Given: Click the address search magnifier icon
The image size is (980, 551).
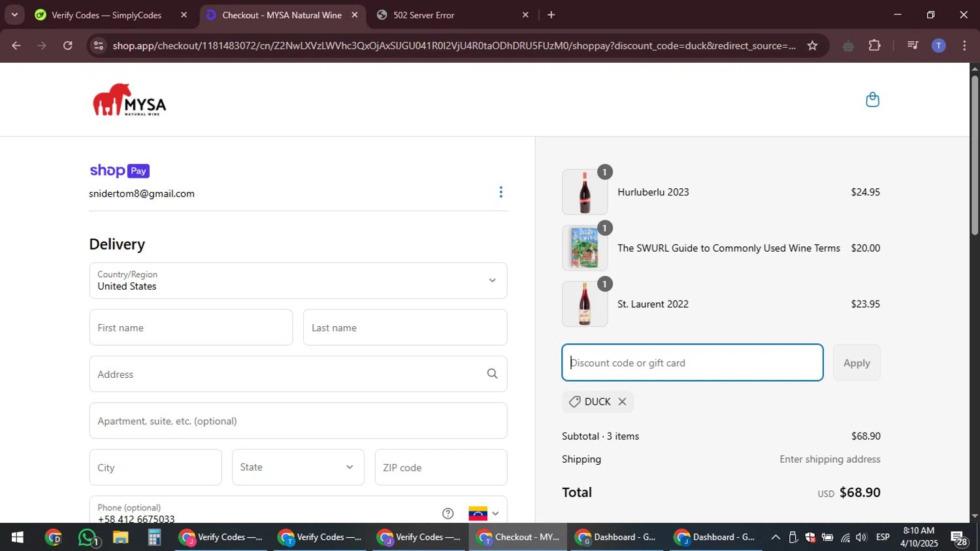Looking at the screenshot, I should click(x=492, y=374).
